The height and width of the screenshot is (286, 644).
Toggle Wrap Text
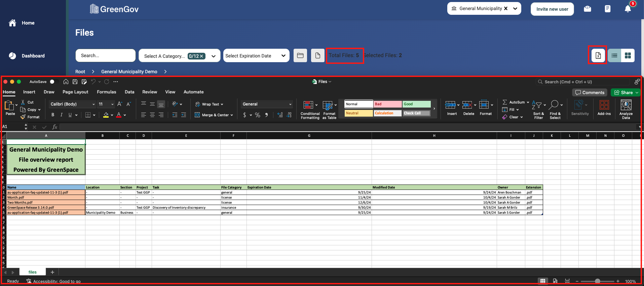pos(209,104)
